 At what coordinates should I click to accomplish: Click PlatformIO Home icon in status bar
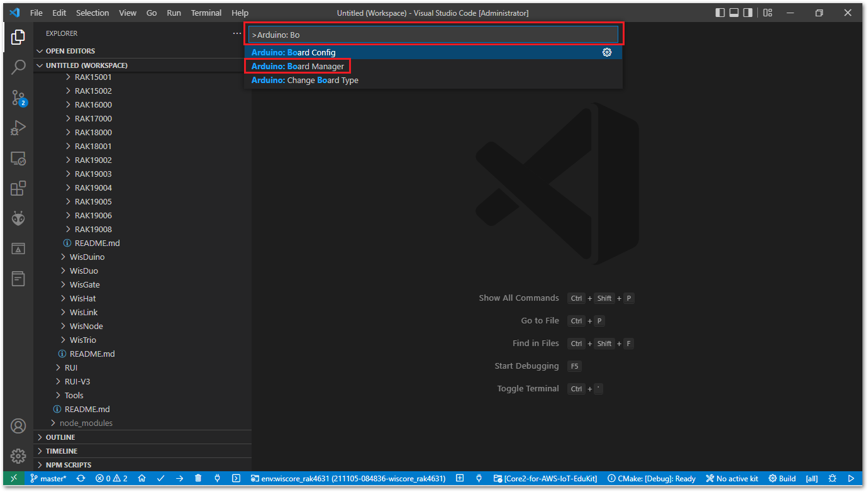[x=142, y=478]
